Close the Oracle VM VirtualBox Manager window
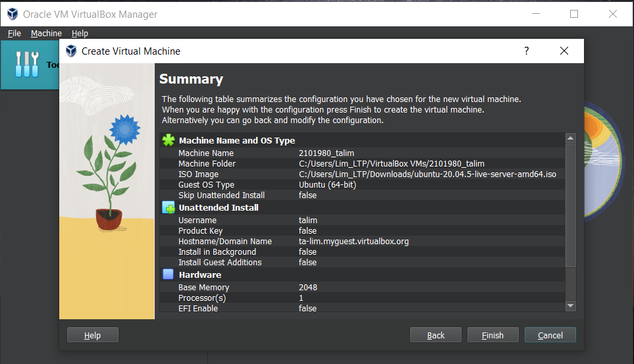 [x=612, y=14]
